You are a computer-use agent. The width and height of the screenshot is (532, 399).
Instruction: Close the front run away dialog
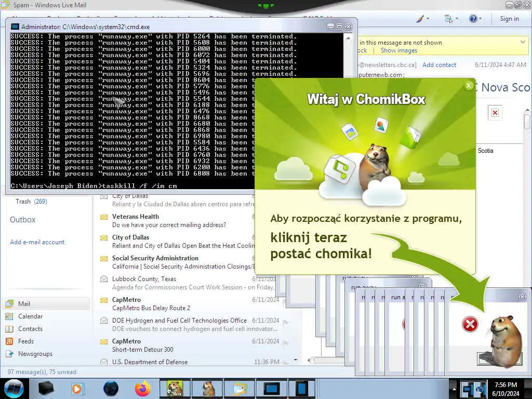click(522, 297)
